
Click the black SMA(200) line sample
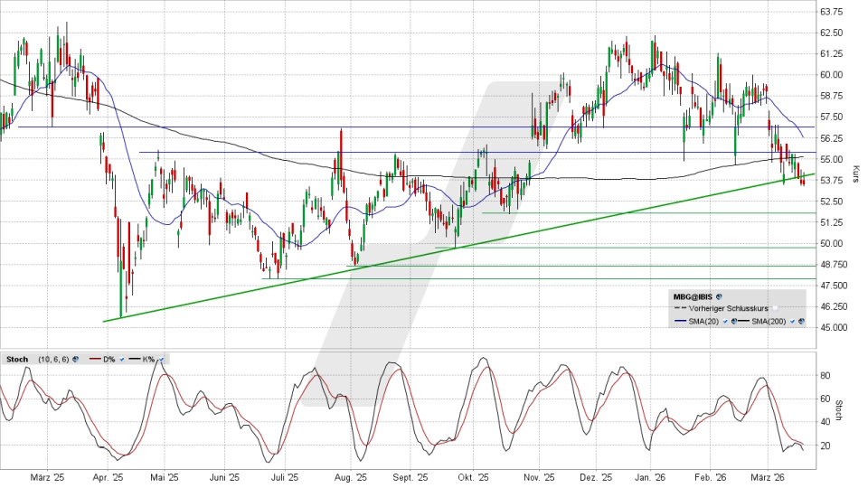click(743, 321)
